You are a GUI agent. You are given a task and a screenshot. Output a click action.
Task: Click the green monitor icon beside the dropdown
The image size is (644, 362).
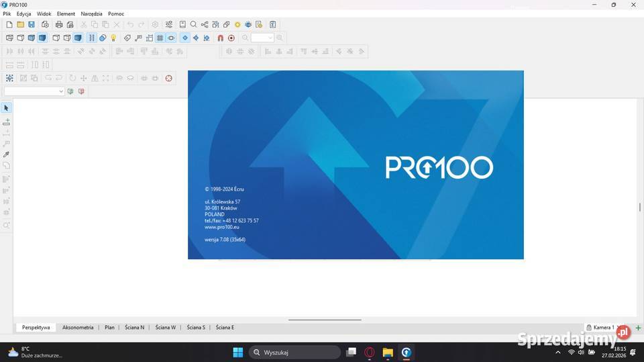pyautogui.click(x=70, y=91)
